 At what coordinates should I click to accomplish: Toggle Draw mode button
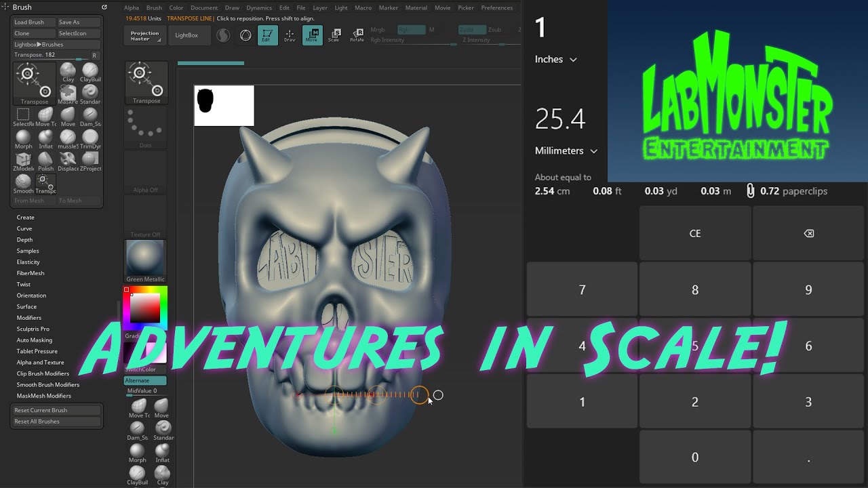pos(290,36)
